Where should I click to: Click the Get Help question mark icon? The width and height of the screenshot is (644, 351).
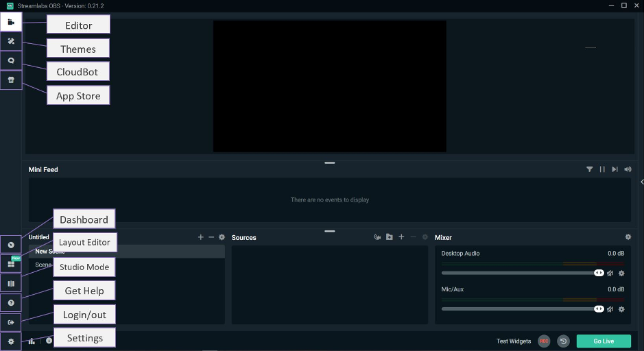click(11, 303)
